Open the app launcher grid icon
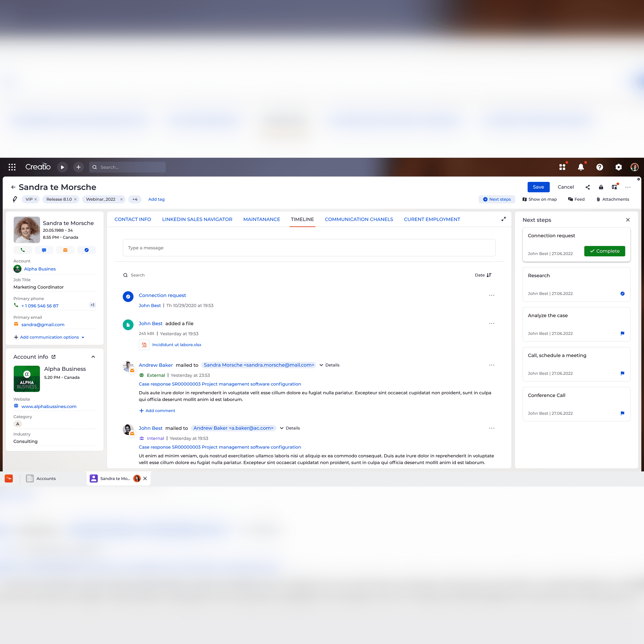Screen dimensions: 644x644 pyautogui.click(x=12, y=167)
